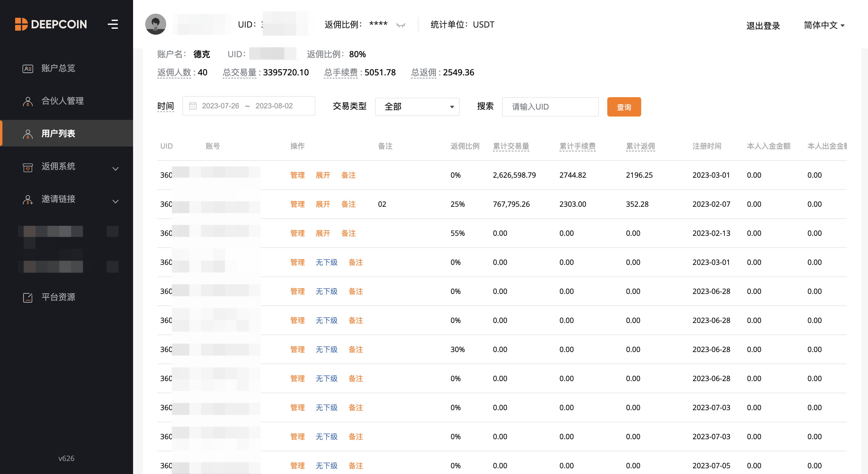Click the calendar icon in date field
This screenshot has height=474, width=868.
193,106
